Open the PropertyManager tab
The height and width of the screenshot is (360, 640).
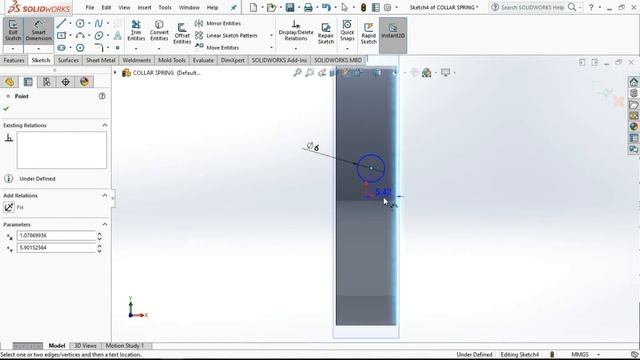28,82
